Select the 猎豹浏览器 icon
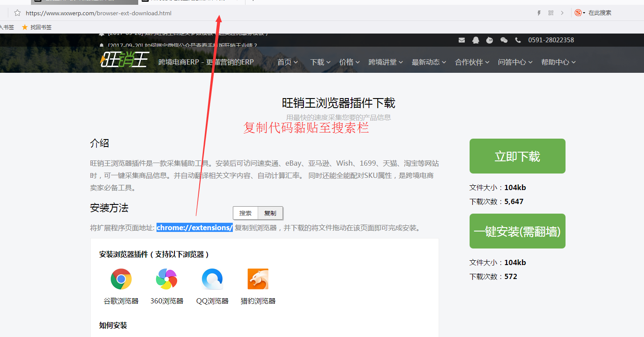The width and height of the screenshot is (644, 337). tap(258, 279)
